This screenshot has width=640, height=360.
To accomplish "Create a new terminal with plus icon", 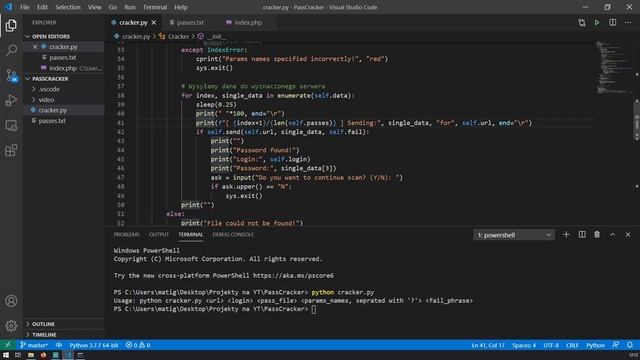I will 566,234.
